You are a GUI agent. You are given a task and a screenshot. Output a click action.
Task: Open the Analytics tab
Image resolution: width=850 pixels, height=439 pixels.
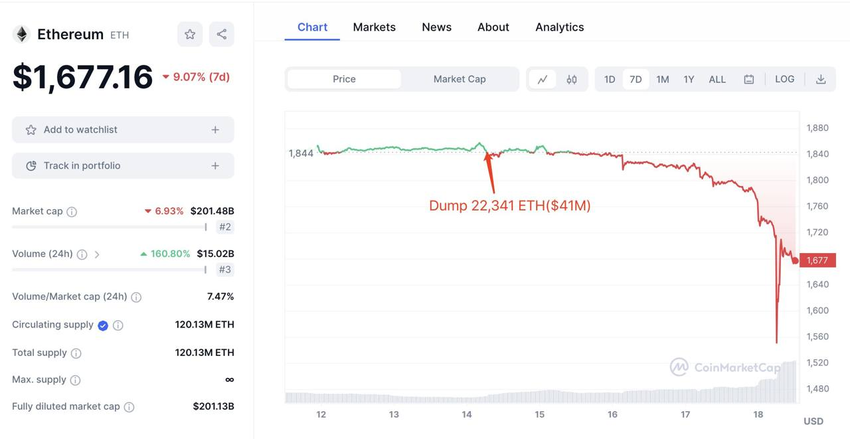559,27
